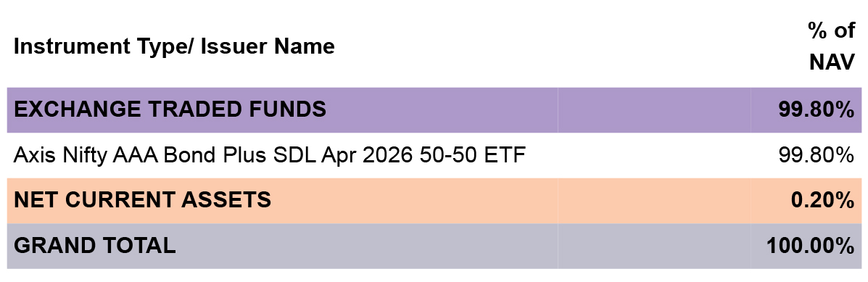Click the NET CURRENT ASSETS label
The height and width of the screenshot is (282, 868).
coord(142,199)
